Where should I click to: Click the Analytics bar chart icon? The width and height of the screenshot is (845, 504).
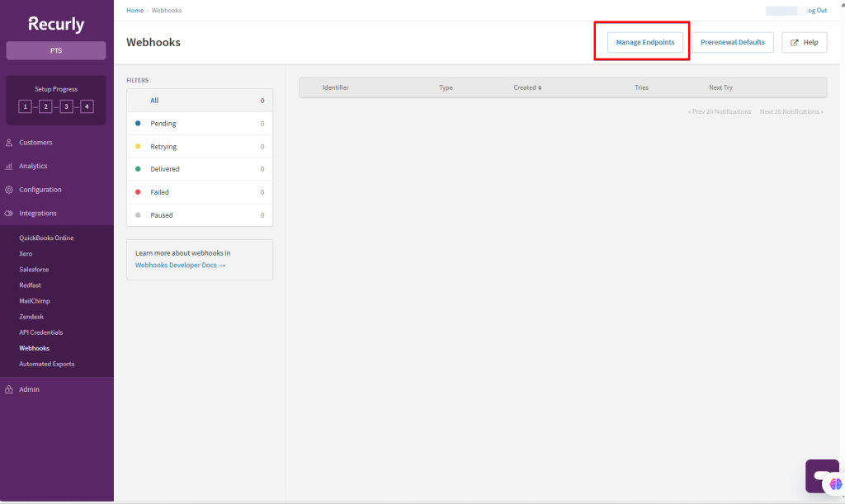tap(8, 167)
